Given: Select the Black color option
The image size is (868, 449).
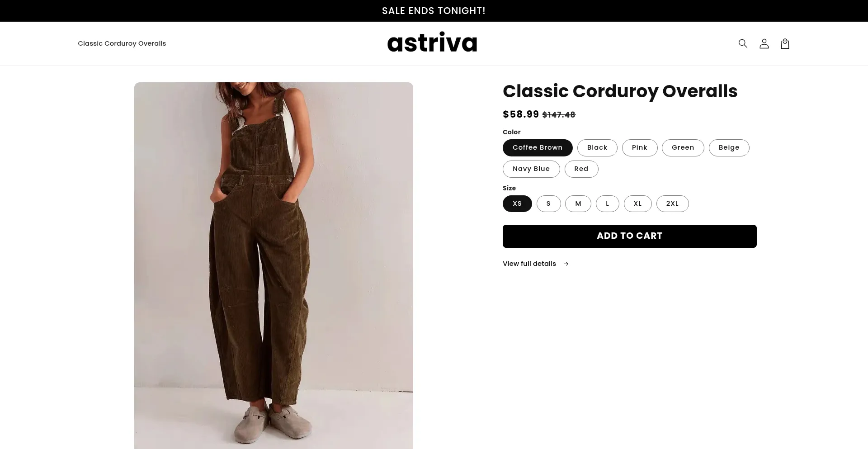Looking at the screenshot, I should coord(597,148).
